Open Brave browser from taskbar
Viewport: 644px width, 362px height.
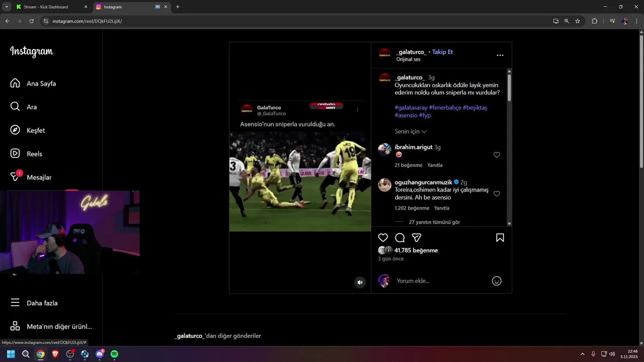pyautogui.click(x=55, y=354)
